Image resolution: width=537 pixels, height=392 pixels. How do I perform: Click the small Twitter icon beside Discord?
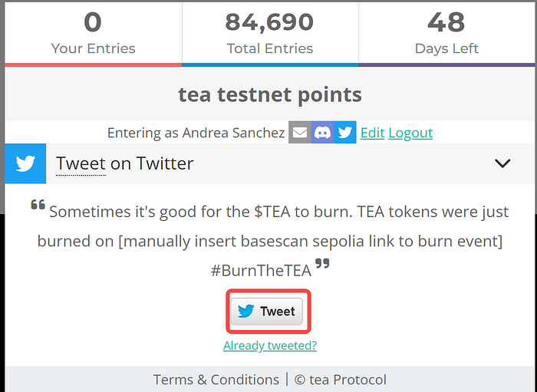[345, 132]
